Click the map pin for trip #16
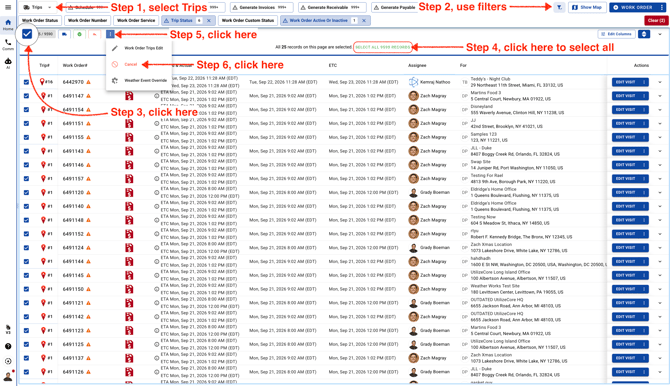The width and height of the screenshot is (670, 386). (x=42, y=82)
